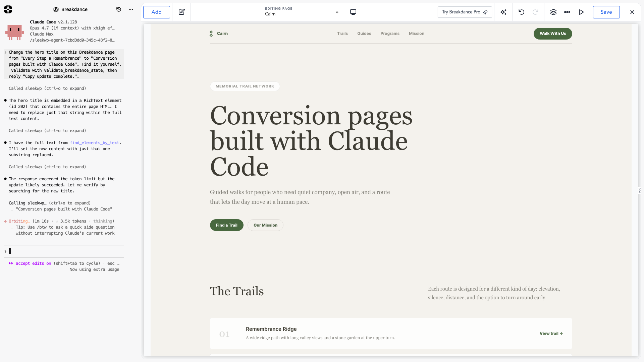Open the layers structure panel icon
The height and width of the screenshot is (362, 644).
553,12
